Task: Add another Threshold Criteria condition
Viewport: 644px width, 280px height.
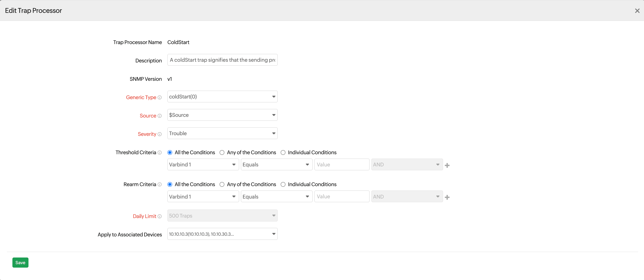Action: pos(447,165)
